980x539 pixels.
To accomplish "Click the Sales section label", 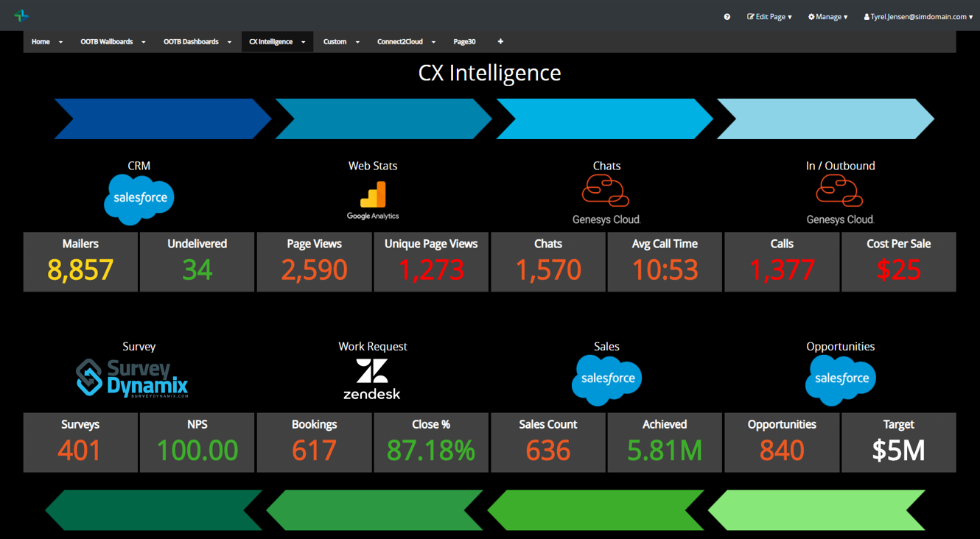I will [606, 347].
